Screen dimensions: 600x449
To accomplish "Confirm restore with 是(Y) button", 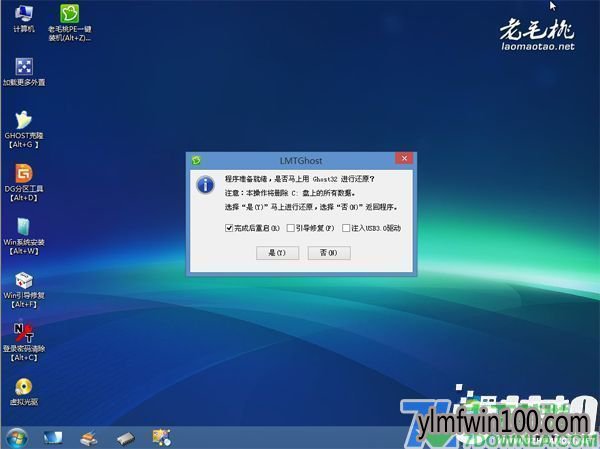I will 277,253.
